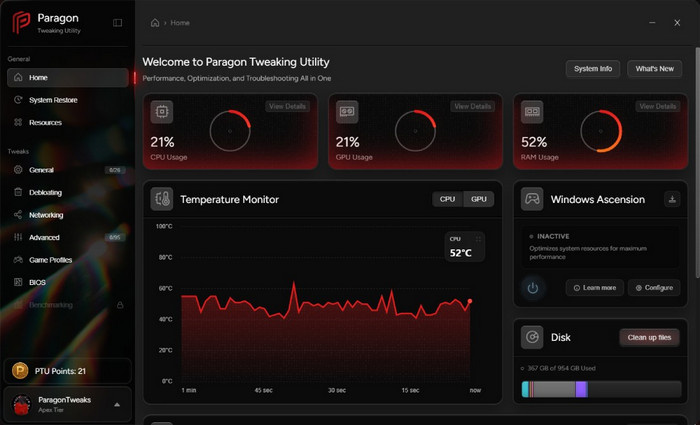Collapse the sidebar panel icon
This screenshot has height=425, width=700.
coord(117,23)
